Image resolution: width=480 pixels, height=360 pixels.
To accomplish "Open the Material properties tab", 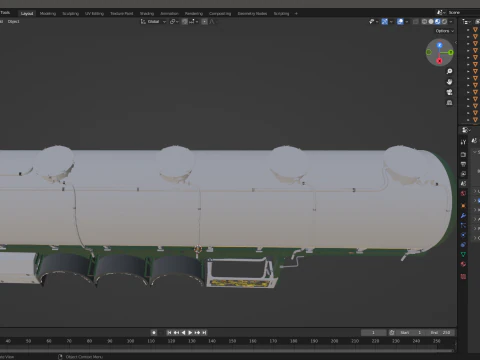I will click(463, 264).
